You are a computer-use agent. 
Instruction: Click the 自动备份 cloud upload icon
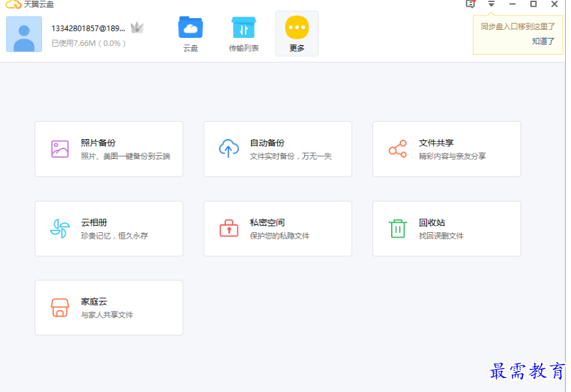click(x=229, y=148)
